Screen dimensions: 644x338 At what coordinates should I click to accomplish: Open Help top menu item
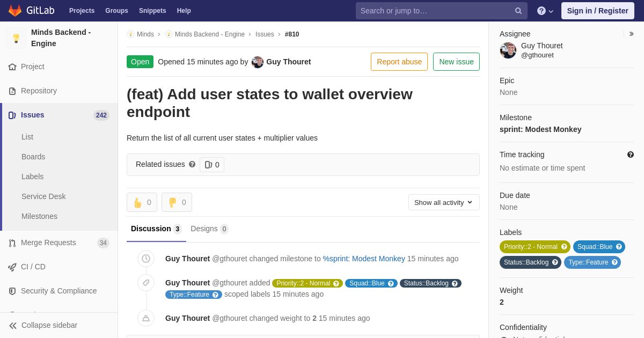click(184, 11)
